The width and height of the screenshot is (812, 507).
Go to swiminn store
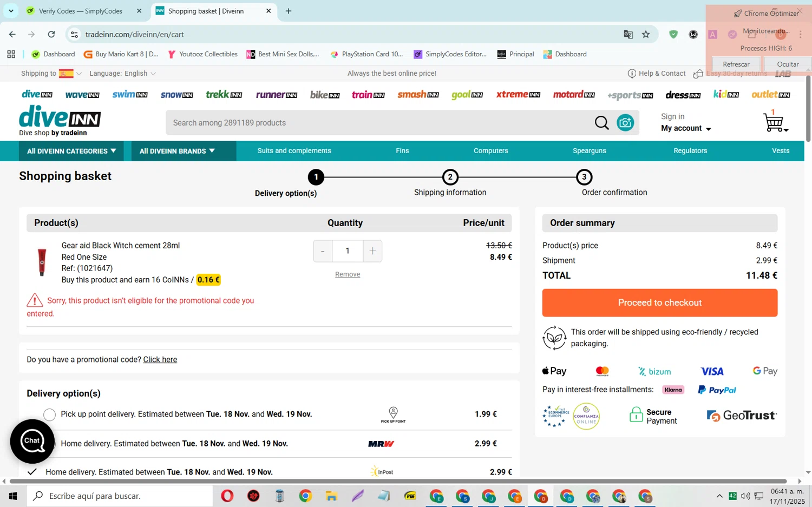tap(130, 95)
